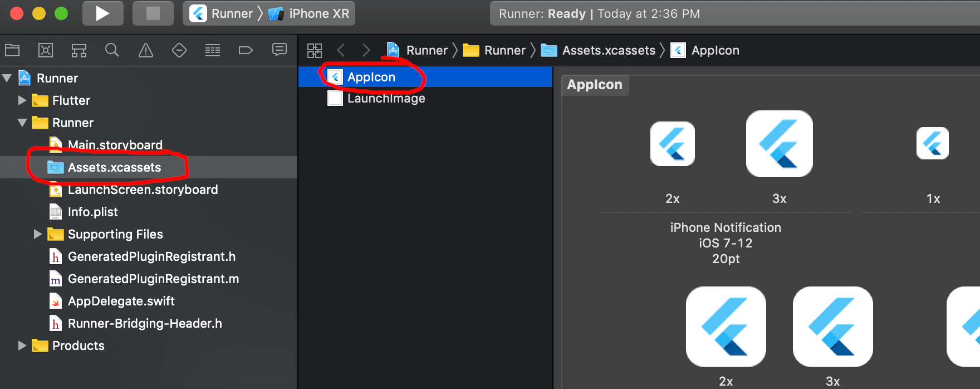This screenshot has height=389, width=980.
Task: Minimize the Xcode window
Action: tap(39, 13)
